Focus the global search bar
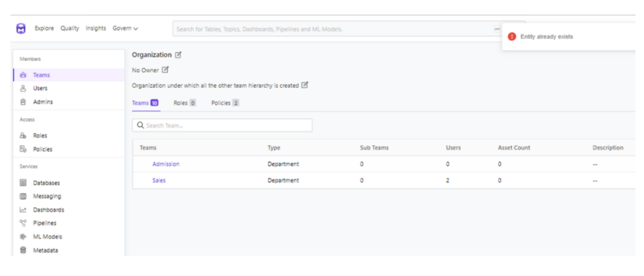The width and height of the screenshot is (644, 276). pos(333,29)
